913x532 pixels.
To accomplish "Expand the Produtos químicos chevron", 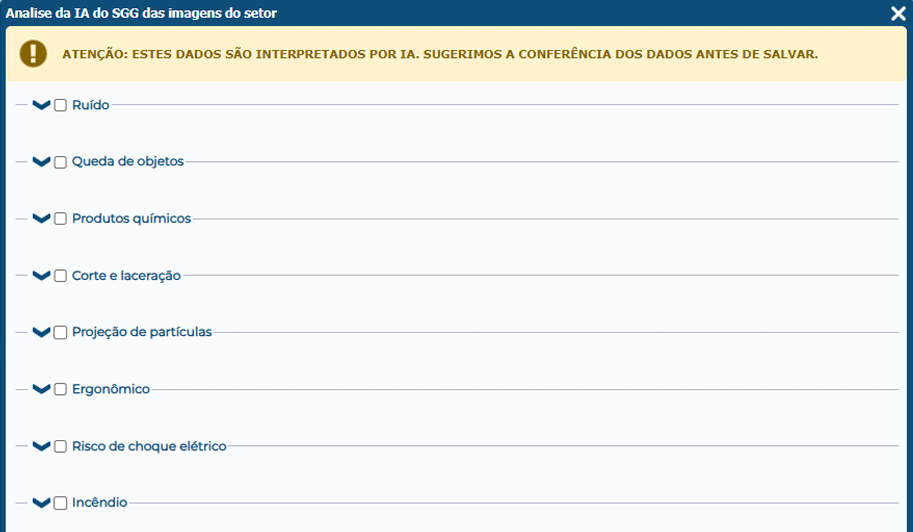I will [x=41, y=219].
